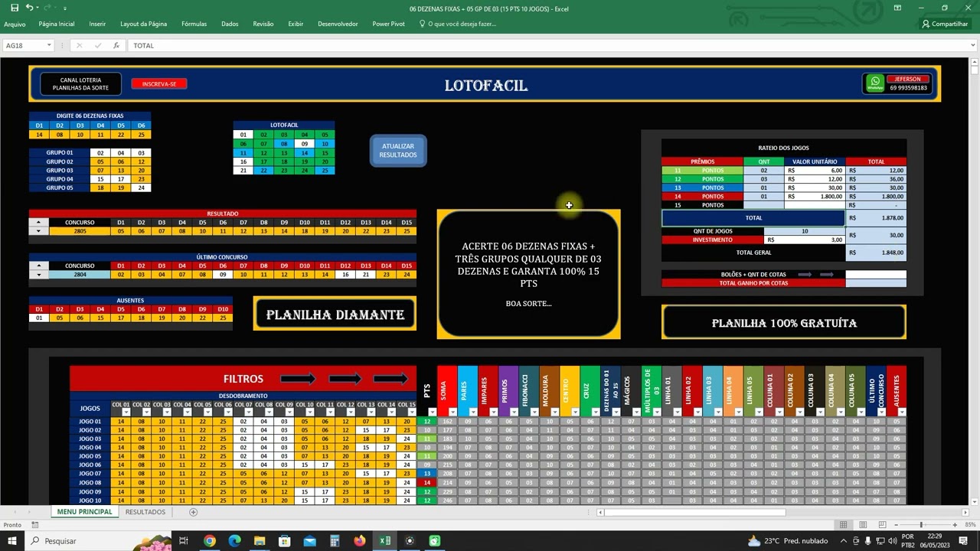Open the notification center icon
Image resolution: width=980 pixels, height=551 pixels.
click(x=963, y=541)
